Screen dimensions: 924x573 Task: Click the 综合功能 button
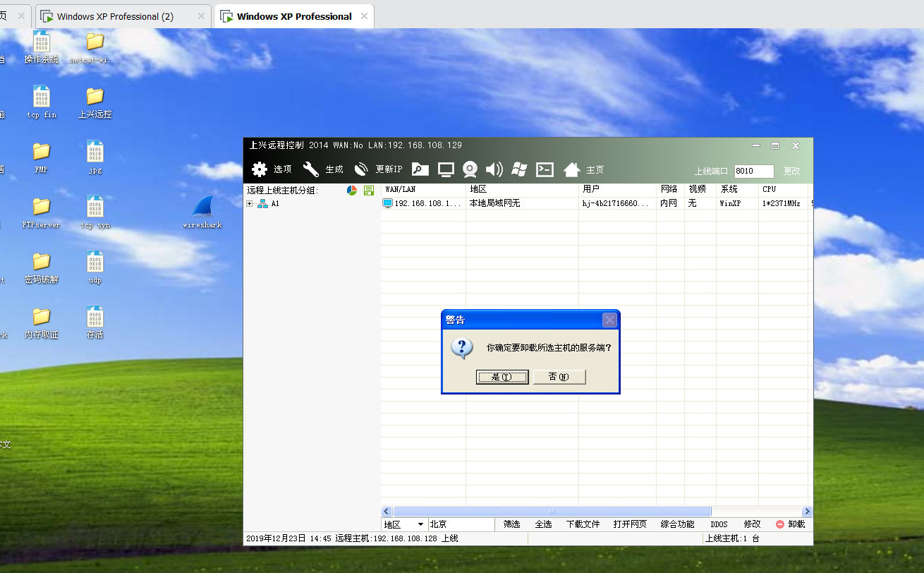[677, 524]
